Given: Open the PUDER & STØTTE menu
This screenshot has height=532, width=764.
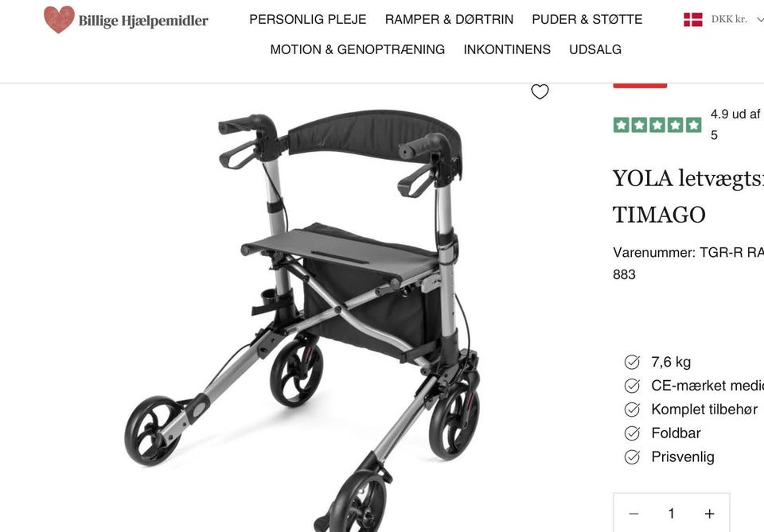Looking at the screenshot, I should [587, 19].
